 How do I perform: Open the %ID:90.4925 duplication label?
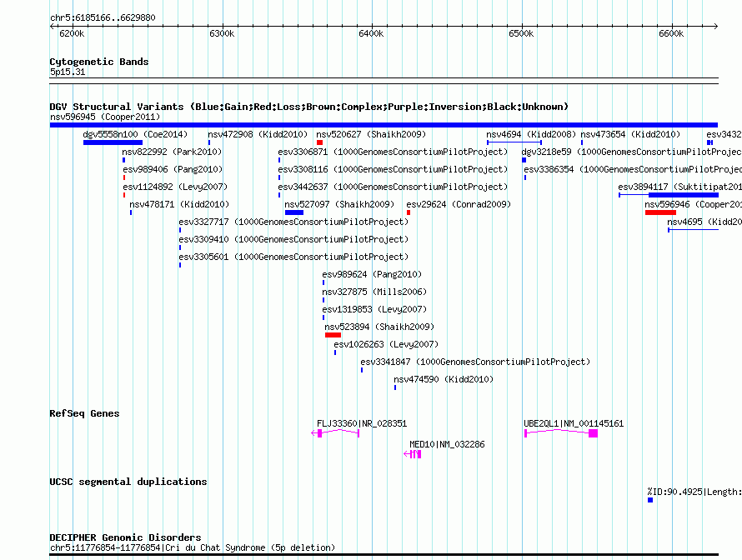[694, 492]
